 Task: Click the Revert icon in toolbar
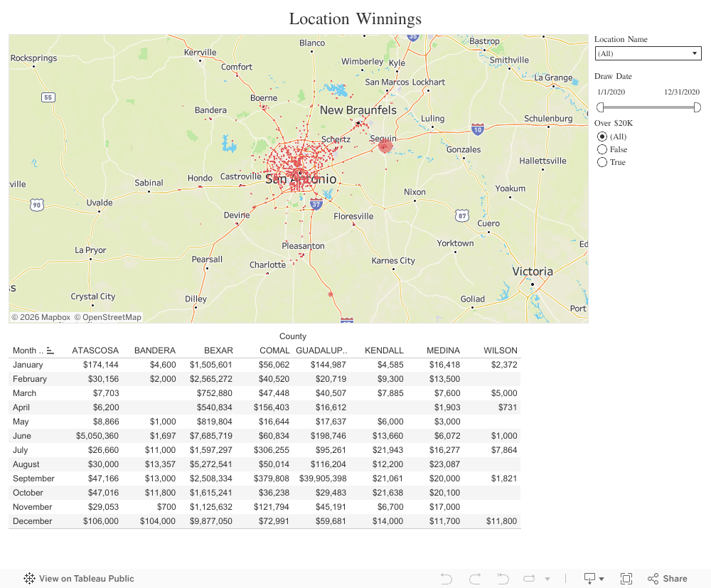point(503,579)
